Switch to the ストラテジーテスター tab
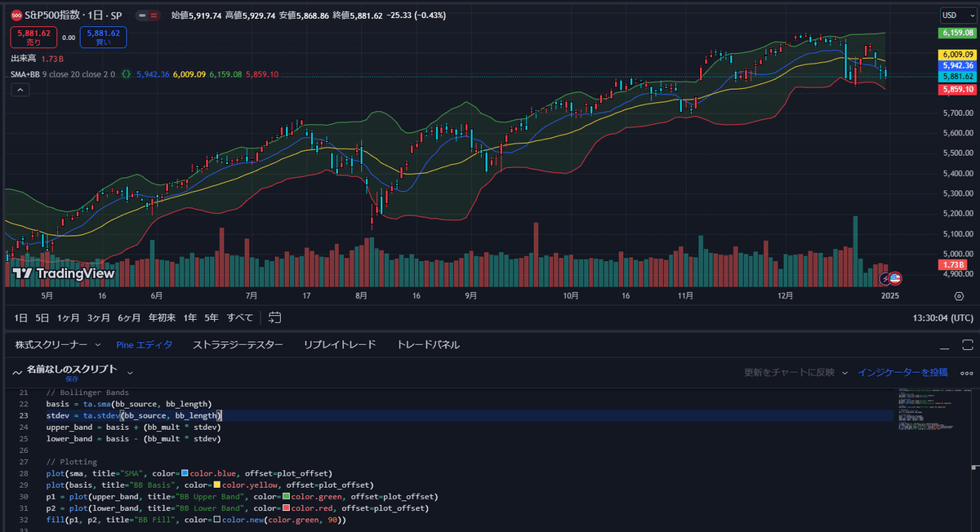Image resolution: width=980 pixels, height=532 pixels. point(238,345)
